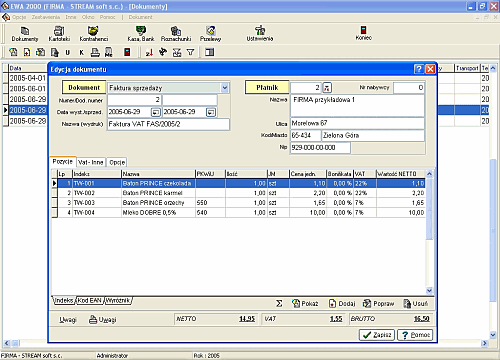Click the copy documents toolbar icon
Viewport: 500px width, 360px height.
click(41, 52)
